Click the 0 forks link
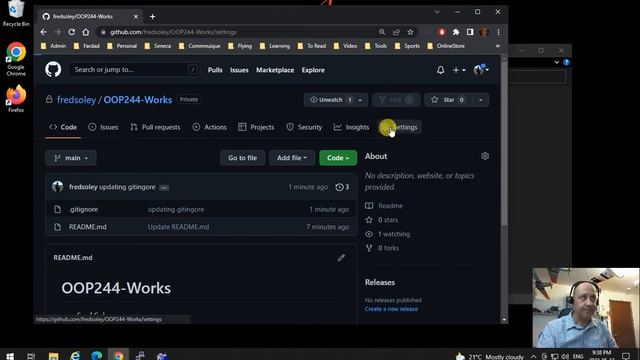This screenshot has height=360, width=640. [388, 248]
